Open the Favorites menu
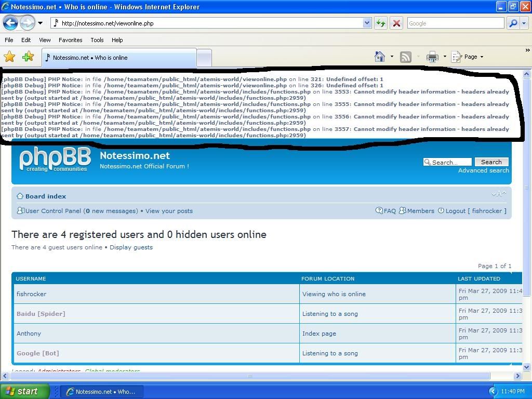Viewport: 532px width, 399px height. [x=70, y=40]
